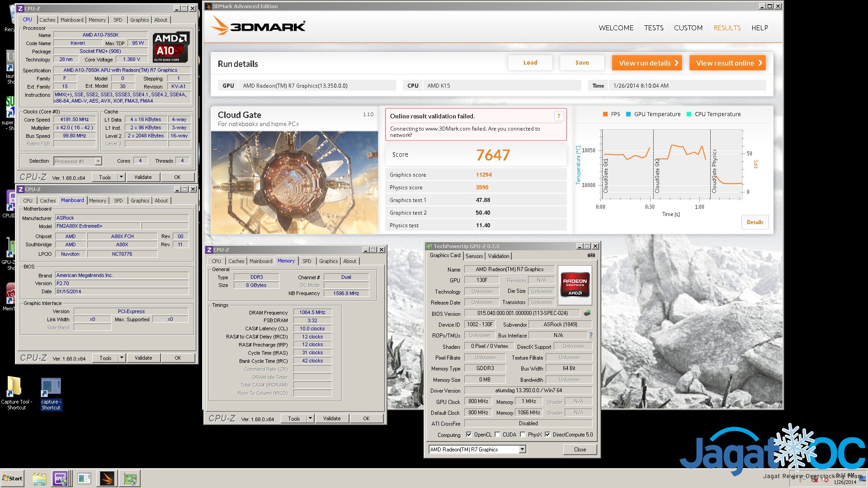Open Graphics tab in CPU-Z Mainboard window
Viewport: 868px width, 488px height.
click(140, 201)
